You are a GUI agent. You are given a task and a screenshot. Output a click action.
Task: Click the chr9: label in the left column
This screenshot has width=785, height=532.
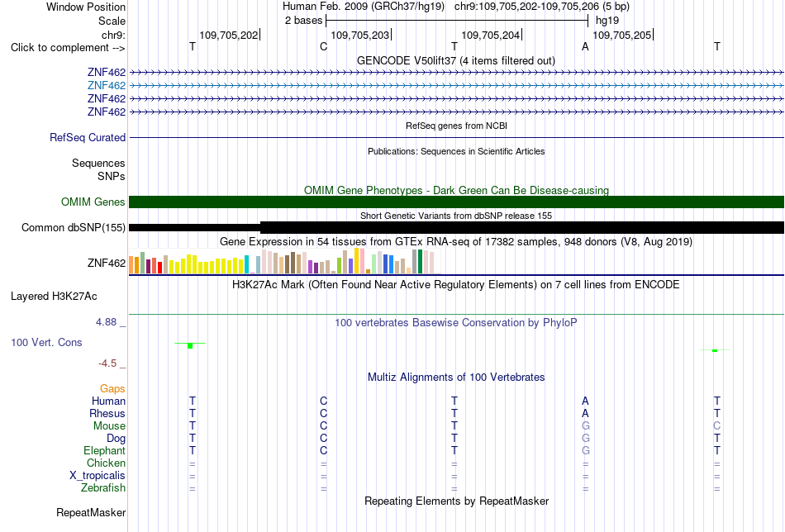[x=113, y=36]
